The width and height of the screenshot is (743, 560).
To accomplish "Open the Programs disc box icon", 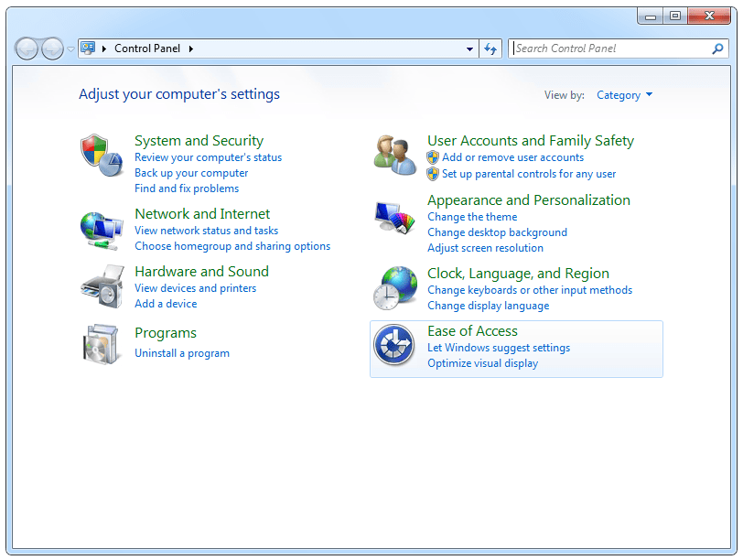I will pos(101,344).
